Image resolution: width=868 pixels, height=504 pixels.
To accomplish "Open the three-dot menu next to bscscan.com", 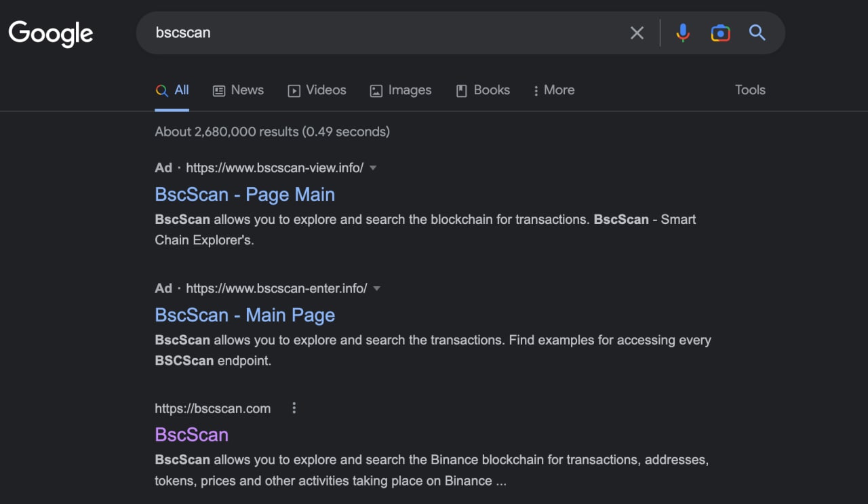I will pyautogui.click(x=294, y=408).
